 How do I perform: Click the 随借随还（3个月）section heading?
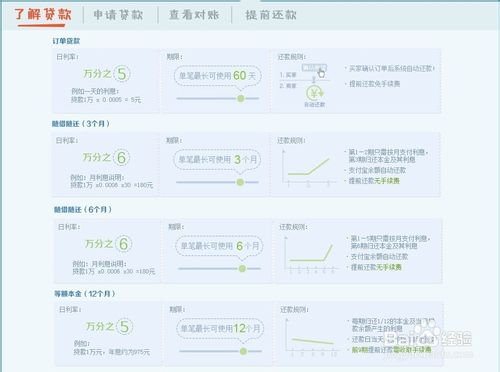(80, 124)
